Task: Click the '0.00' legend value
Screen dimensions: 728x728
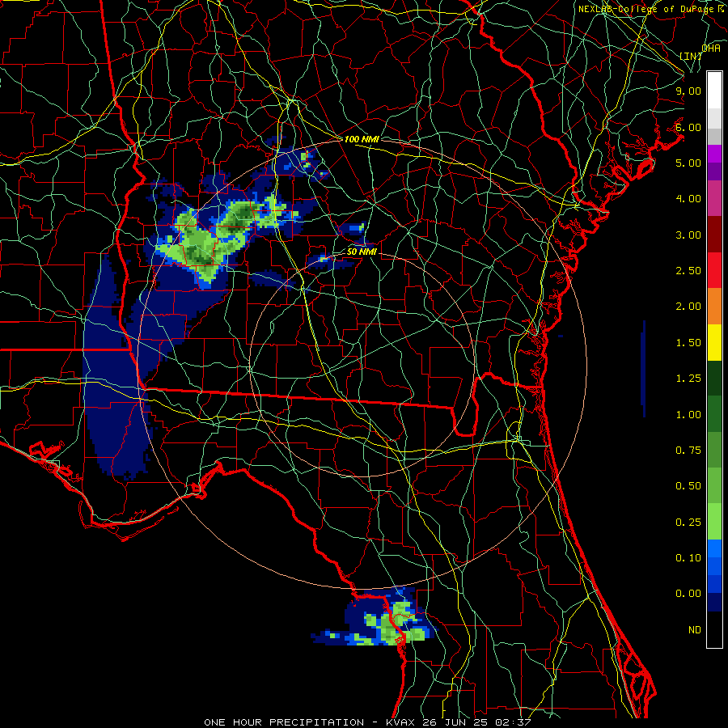Action: click(x=688, y=594)
